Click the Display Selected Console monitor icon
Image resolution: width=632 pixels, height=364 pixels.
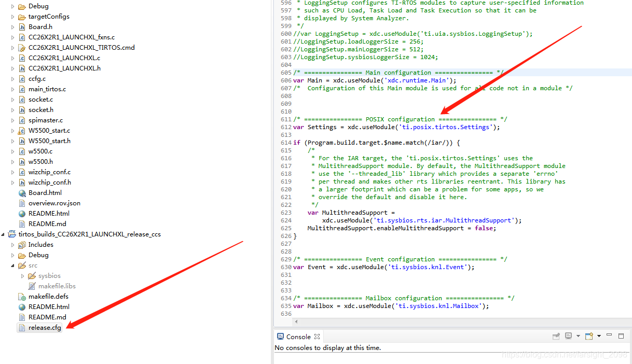569,337
